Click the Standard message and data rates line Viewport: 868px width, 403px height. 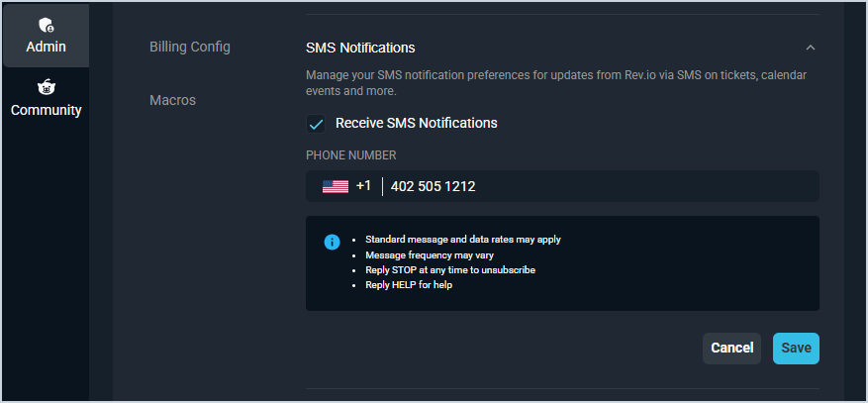click(x=463, y=240)
